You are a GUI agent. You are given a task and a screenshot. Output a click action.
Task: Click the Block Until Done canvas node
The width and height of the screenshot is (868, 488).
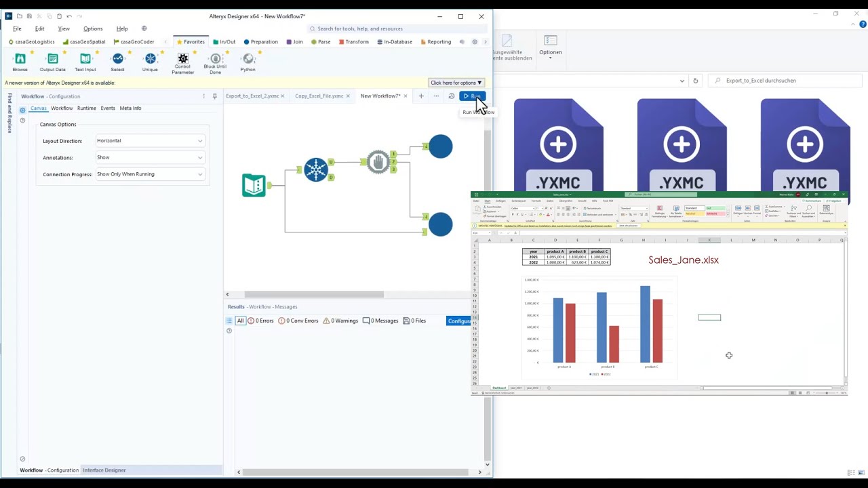tap(378, 162)
